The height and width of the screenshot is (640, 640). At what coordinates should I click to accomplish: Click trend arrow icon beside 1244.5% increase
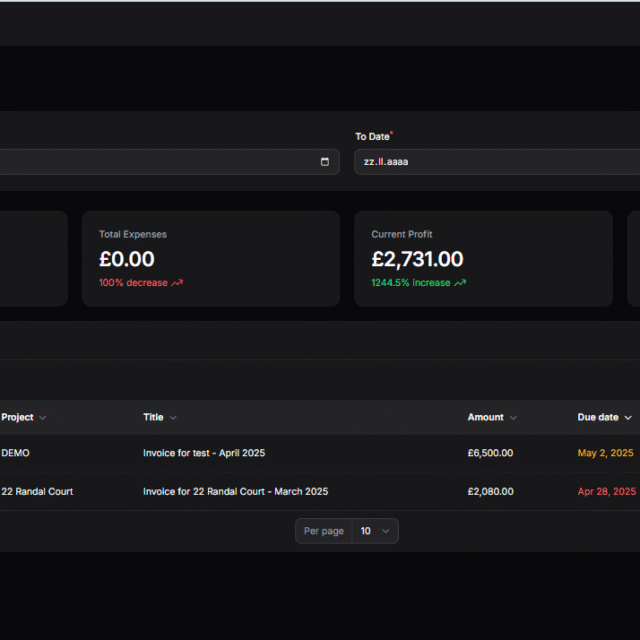tap(460, 283)
